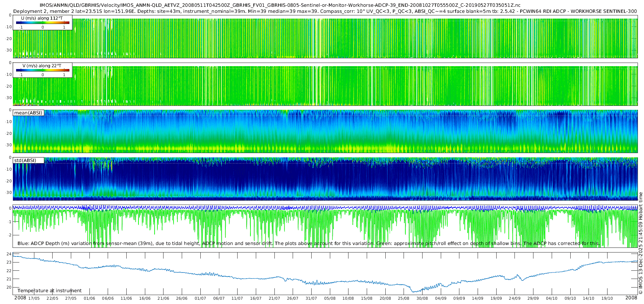Screen dimensions: 644x304
Task: Click the 19/10 date tick label
Action: pos(607,298)
